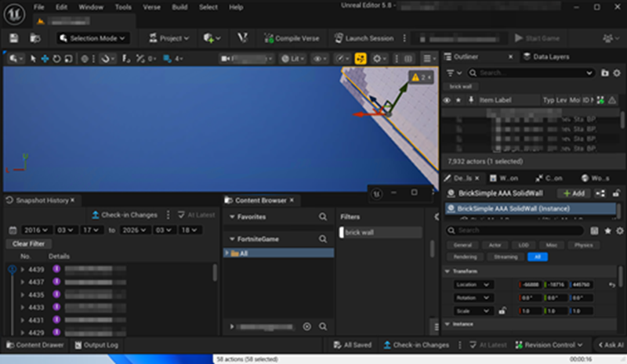
Task: Click the Unreal Engine logo at top left
Action: [x=14, y=14]
